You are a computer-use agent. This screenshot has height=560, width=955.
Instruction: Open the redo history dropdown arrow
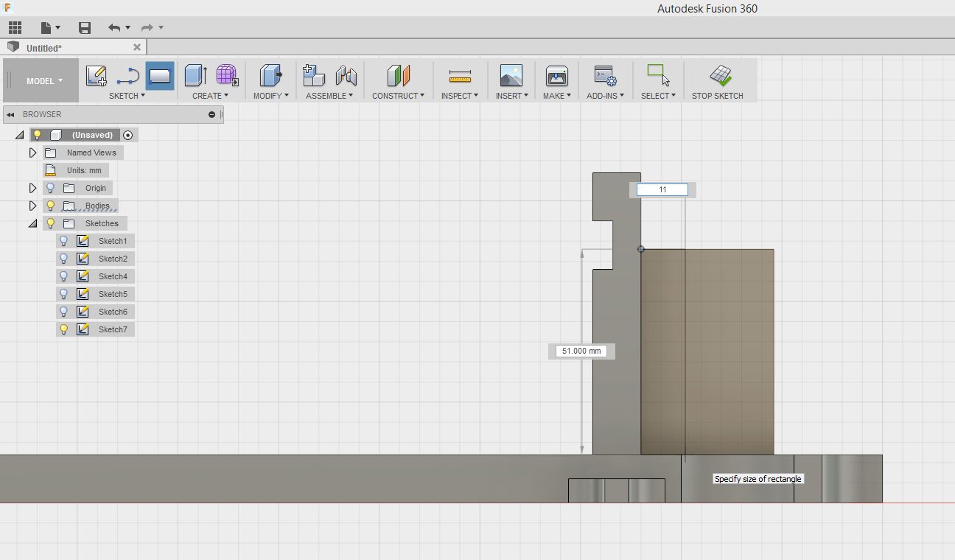pyautogui.click(x=161, y=28)
